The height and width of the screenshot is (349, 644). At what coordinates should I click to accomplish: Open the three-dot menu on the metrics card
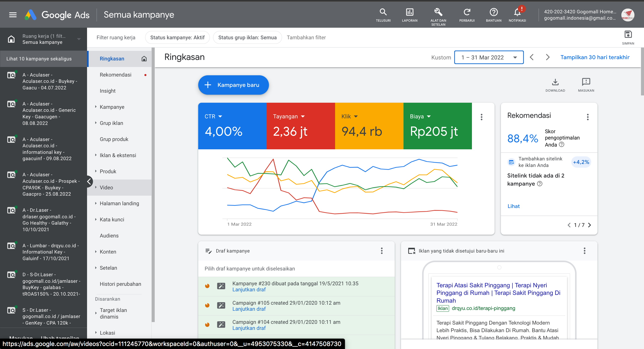point(481,117)
